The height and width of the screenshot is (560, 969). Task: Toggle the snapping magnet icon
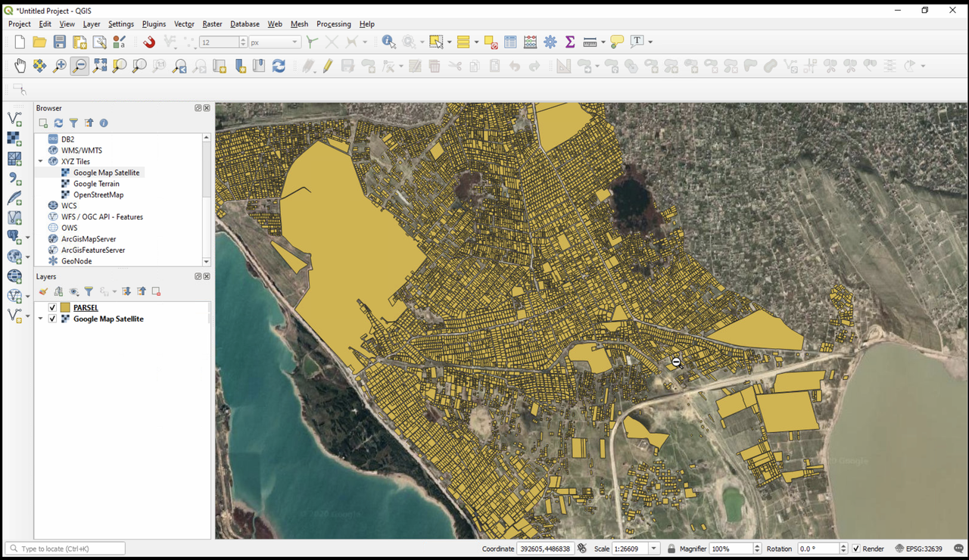tap(149, 42)
